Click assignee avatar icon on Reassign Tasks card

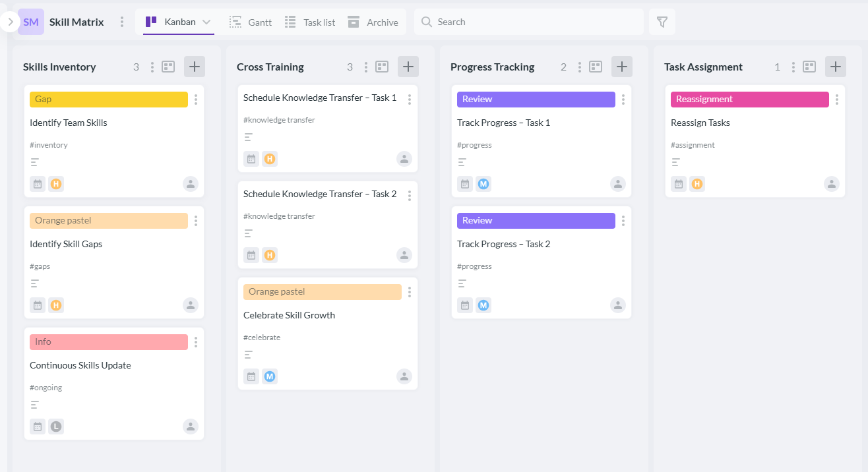pyautogui.click(x=832, y=184)
